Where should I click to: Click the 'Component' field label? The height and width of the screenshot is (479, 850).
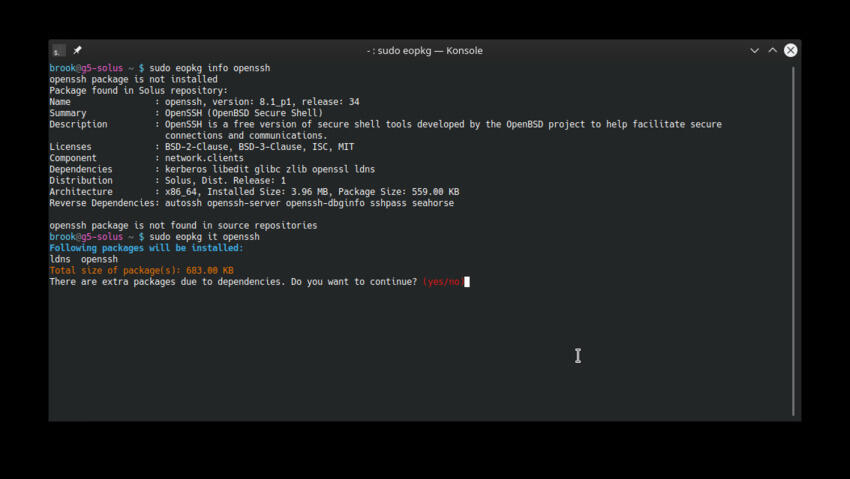pyautogui.click(x=73, y=158)
